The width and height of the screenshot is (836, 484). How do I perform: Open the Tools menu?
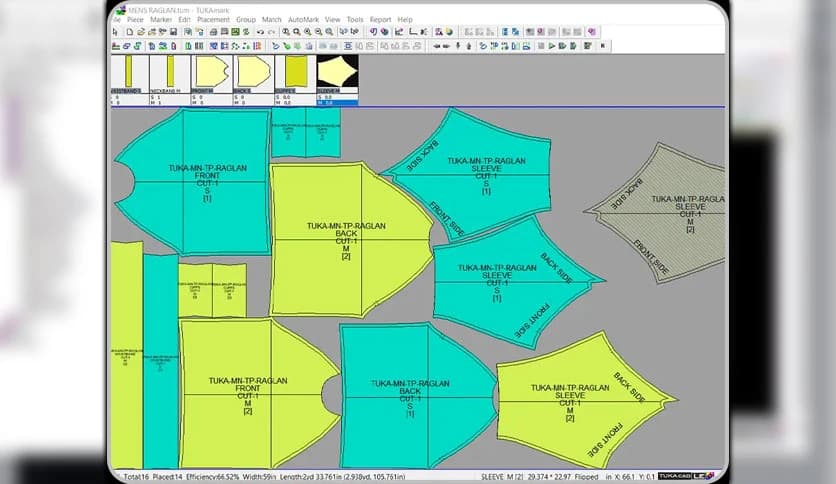(355, 19)
